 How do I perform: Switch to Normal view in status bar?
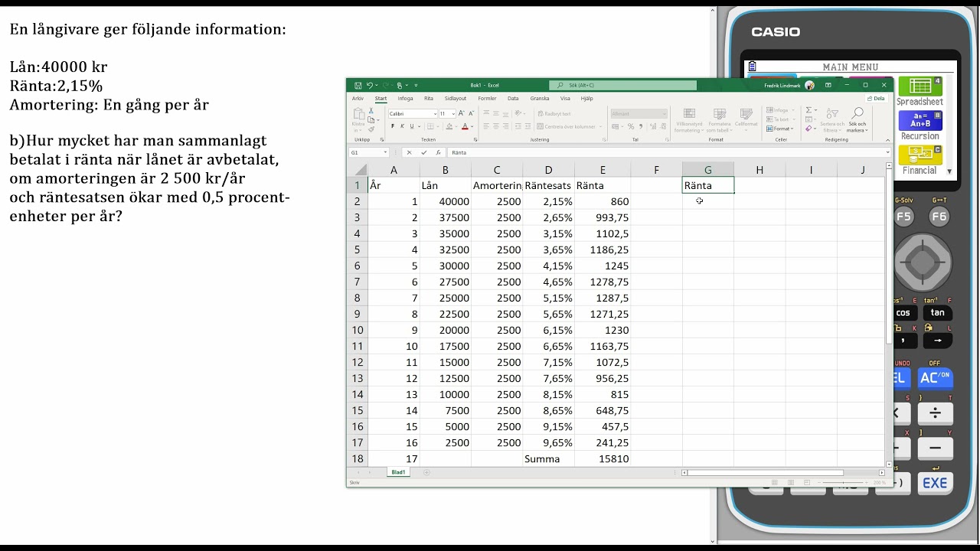tap(775, 483)
